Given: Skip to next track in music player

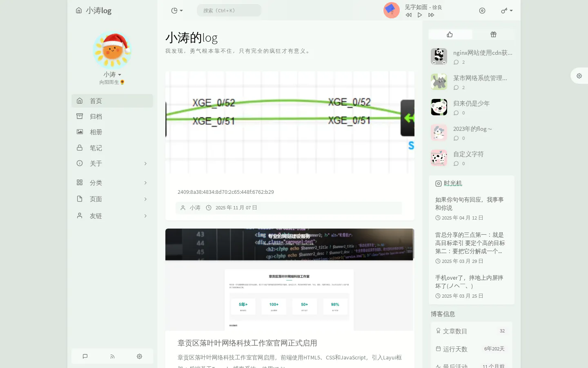Looking at the screenshot, I should pyautogui.click(x=431, y=15).
